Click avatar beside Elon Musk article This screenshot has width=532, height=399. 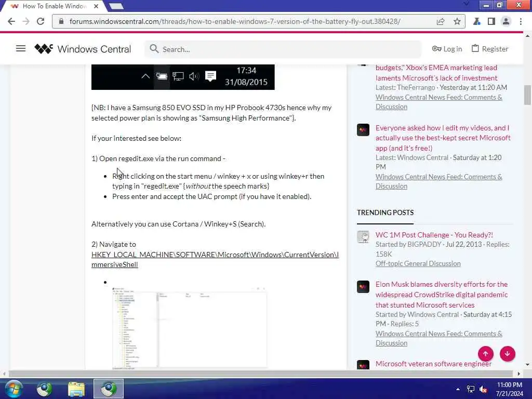363,287
